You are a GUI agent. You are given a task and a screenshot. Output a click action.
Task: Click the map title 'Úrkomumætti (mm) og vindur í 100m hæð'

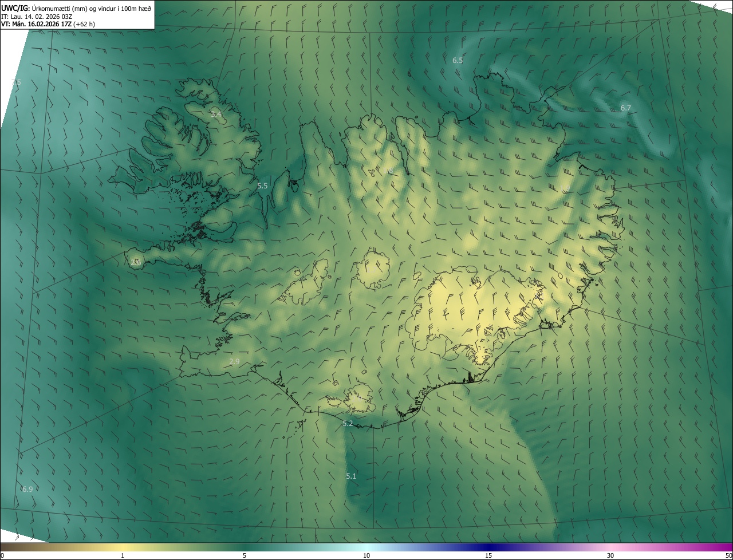[92, 7]
